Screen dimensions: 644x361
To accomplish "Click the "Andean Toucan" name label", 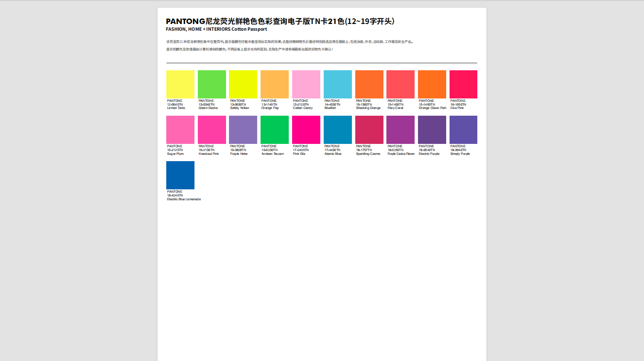I will point(272,154).
